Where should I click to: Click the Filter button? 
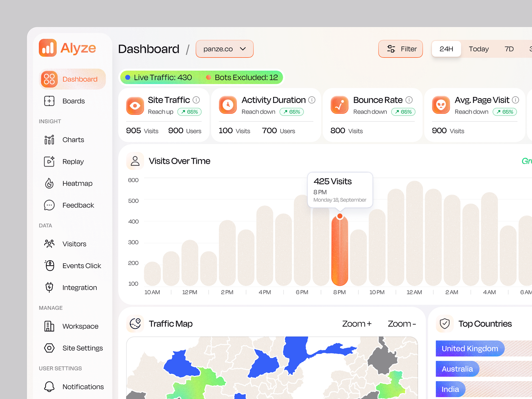pyautogui.click(x=400, y=49)
